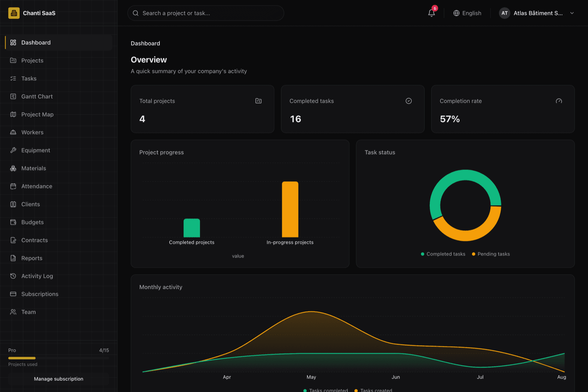Go to Dashboard in the sidebar

tap(59, 43)
